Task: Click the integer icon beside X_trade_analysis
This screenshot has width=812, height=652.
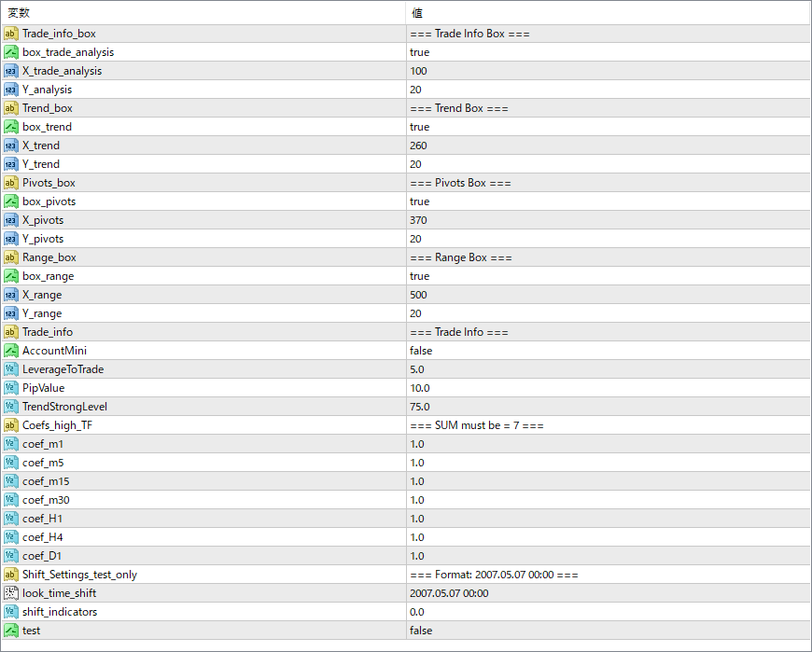Action: point(11,71)
